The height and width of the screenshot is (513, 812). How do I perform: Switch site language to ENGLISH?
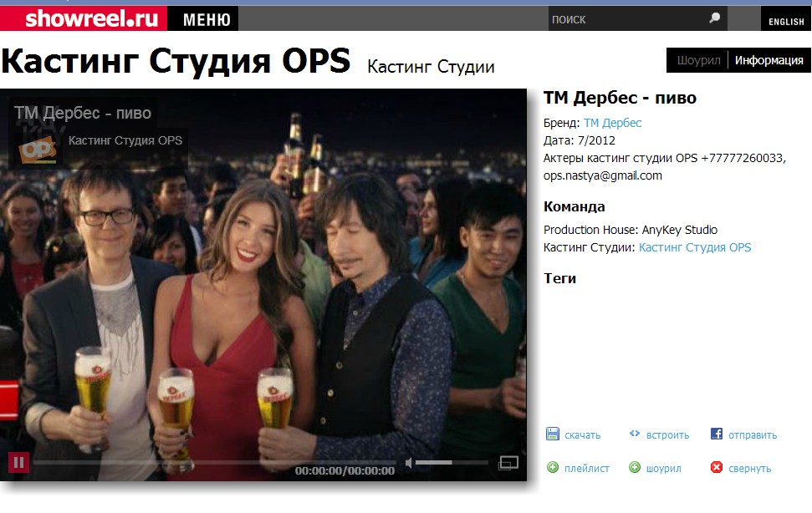pos(786,21)
